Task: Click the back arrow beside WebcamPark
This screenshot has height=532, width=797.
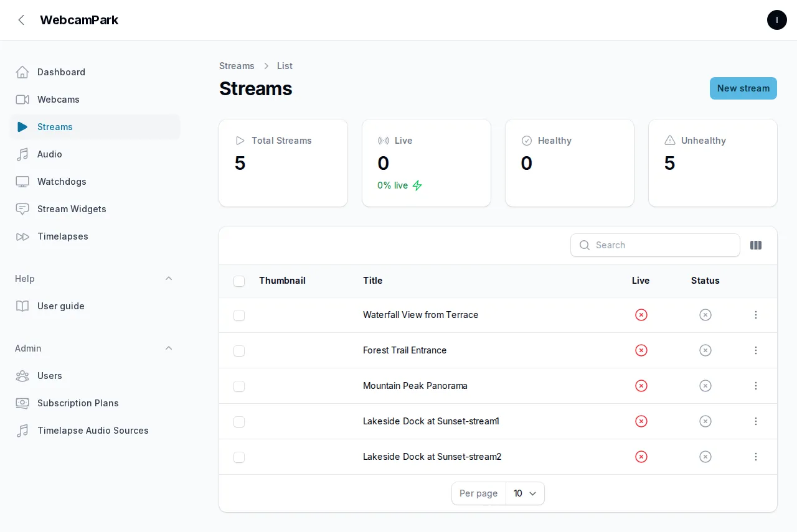Action: click(x=22, y=20)
